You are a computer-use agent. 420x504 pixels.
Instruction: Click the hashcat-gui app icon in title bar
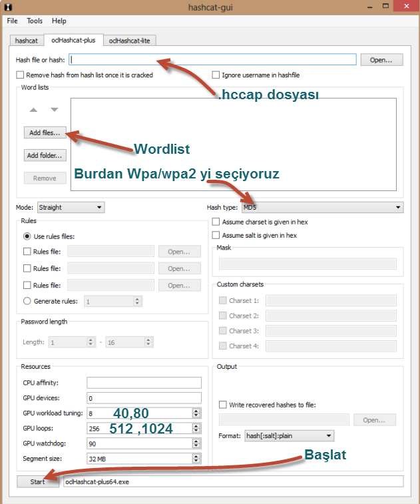click(8, 7)
